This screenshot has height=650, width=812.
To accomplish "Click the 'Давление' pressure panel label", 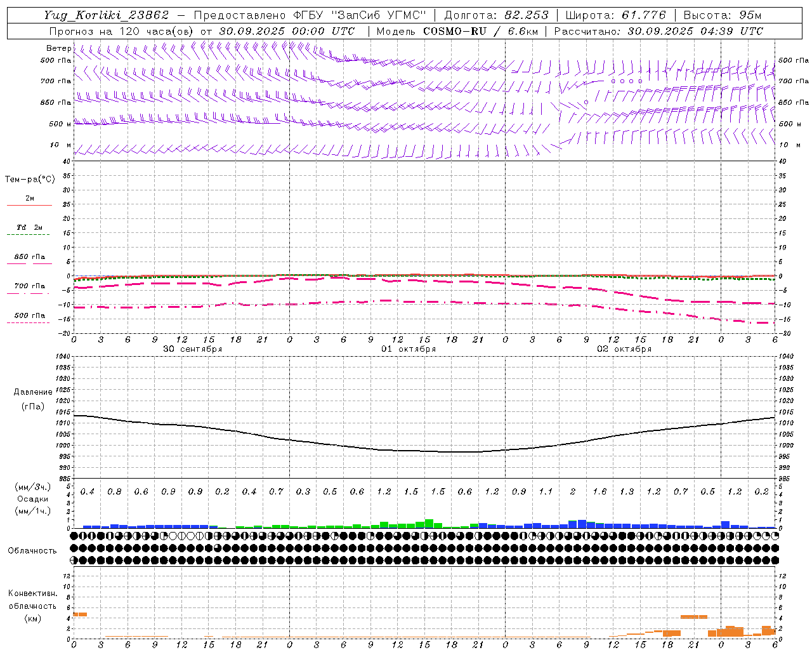I will tap(33, 392).
